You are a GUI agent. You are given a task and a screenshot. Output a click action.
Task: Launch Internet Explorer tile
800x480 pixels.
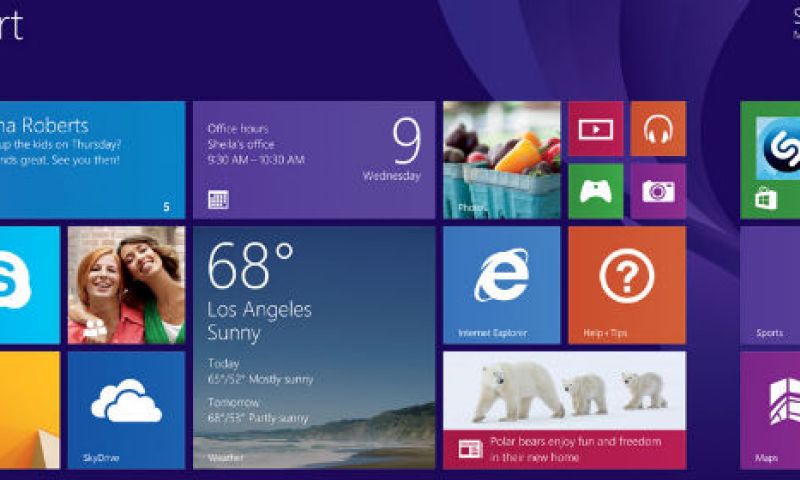click(502, 285)
